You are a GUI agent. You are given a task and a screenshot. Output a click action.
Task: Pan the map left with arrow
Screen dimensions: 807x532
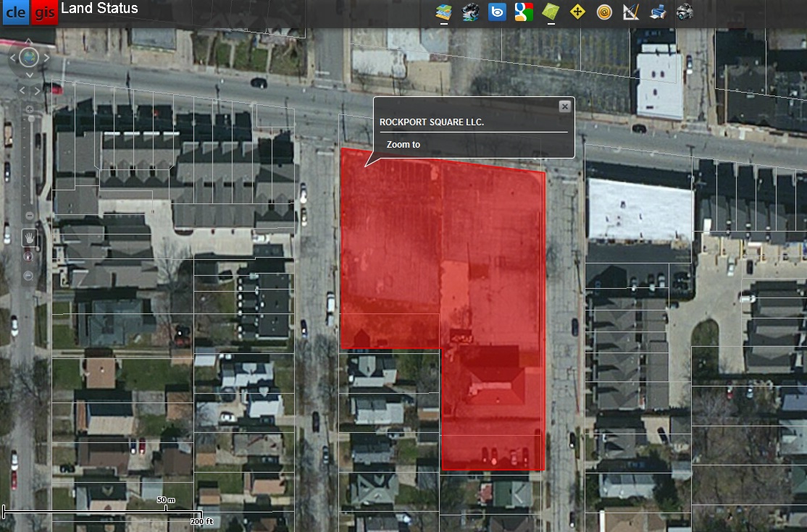12,57
